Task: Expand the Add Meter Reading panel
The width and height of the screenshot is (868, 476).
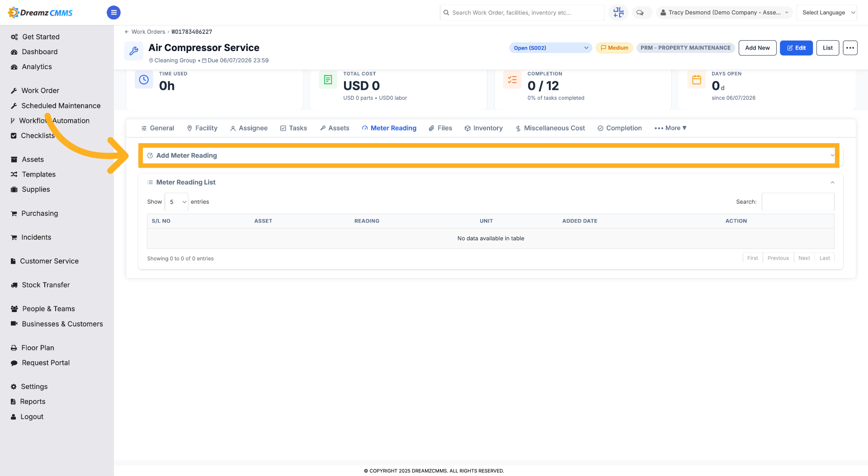Action: coord(489,155)
